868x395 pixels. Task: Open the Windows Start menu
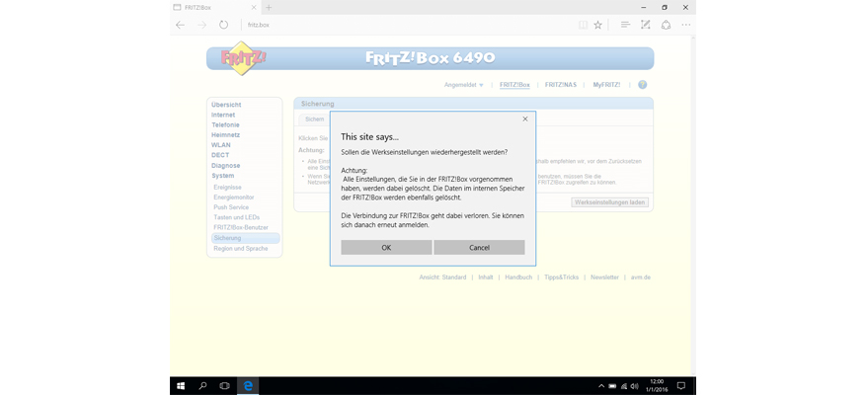point(181,385)
